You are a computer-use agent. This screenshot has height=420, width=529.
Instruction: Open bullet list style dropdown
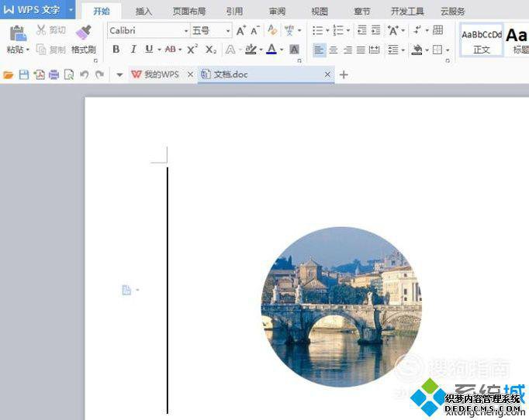pyautogui.click(x=327, y=30)
